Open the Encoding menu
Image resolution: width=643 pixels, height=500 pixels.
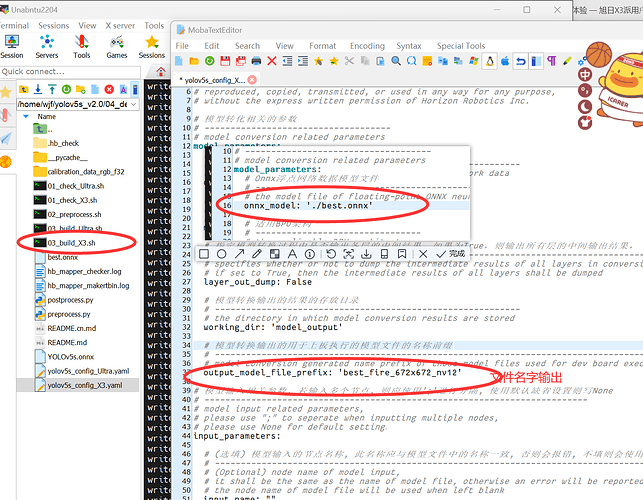(366, 45)
